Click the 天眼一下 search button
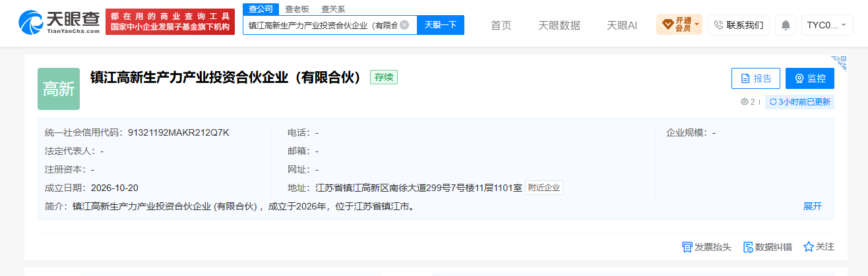The height and width of the screenshot is (276, 868). (441, 25)
